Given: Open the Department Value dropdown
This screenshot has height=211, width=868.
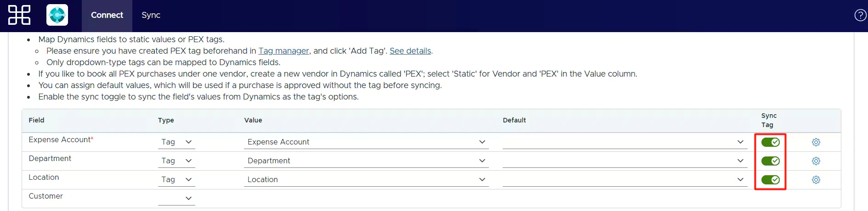Looking at the screenshot, I should tap(366, 161).
